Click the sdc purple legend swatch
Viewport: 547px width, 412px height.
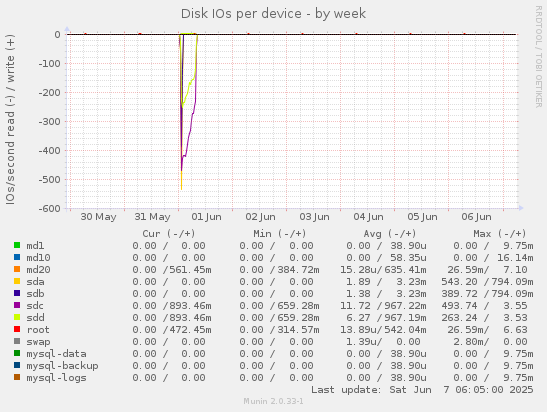point(17,305)
